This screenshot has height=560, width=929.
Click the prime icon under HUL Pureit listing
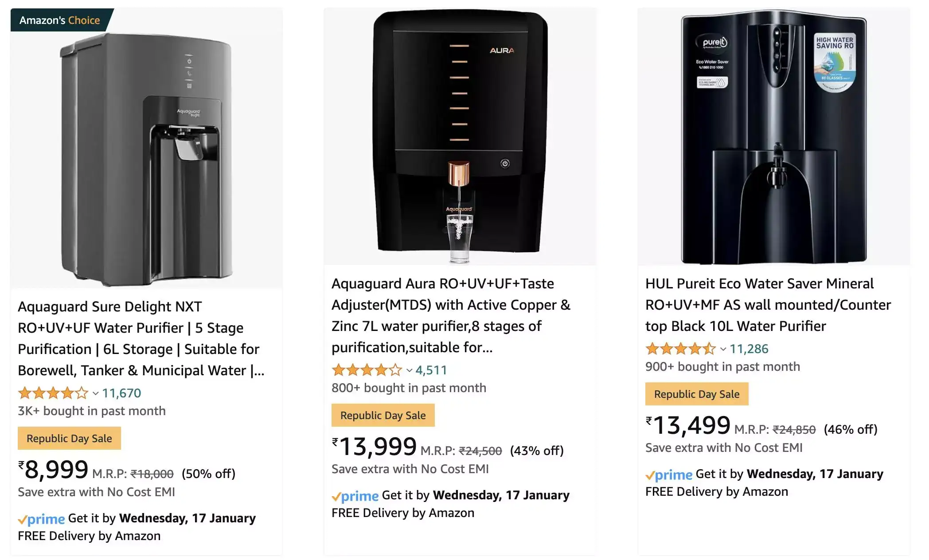(x=670, y=474)
